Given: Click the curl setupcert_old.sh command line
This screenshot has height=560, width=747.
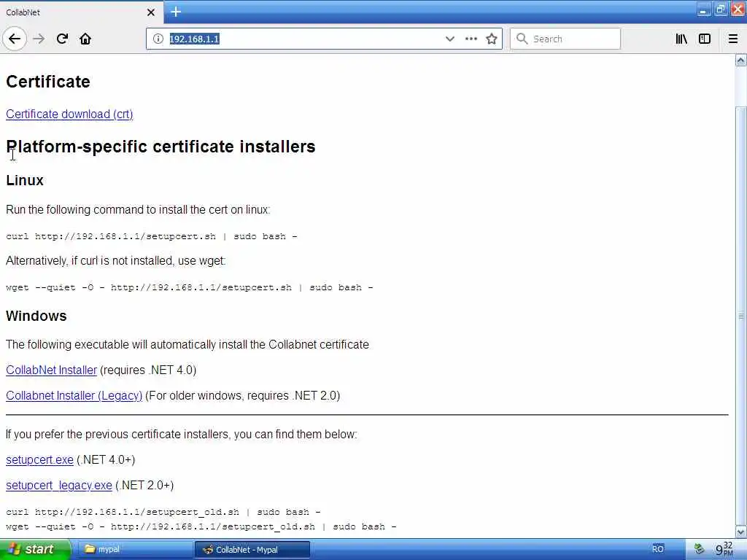Looking at the screenshot, I should (x=163, y=512).
